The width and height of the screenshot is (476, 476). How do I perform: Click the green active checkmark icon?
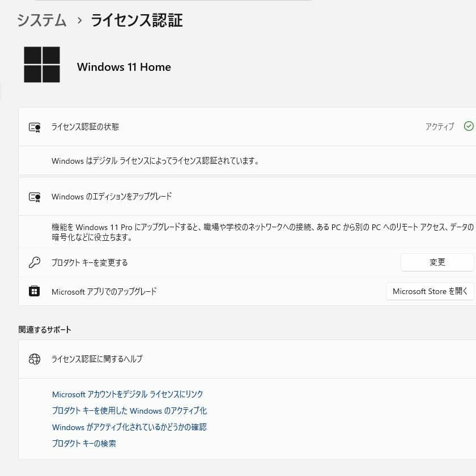pyautogui.click(x=469, y=126)
